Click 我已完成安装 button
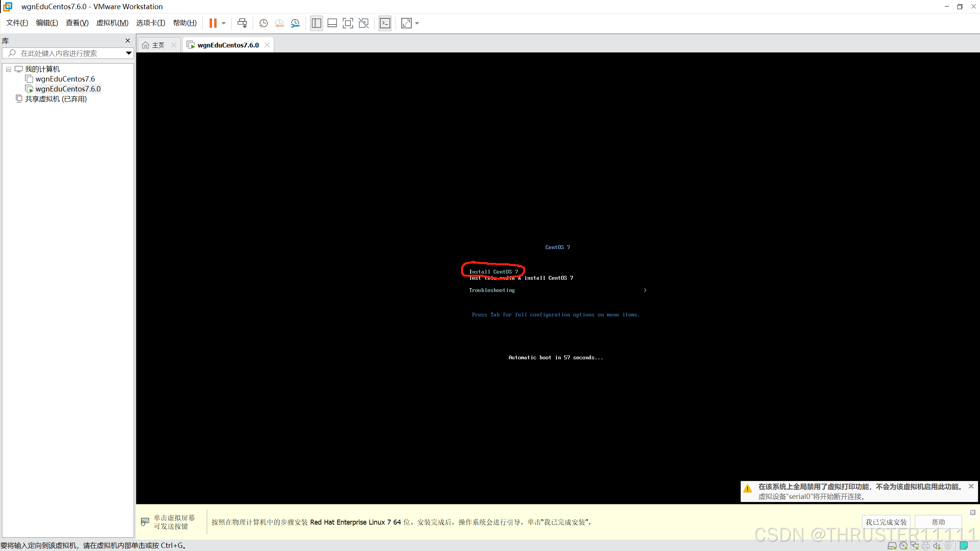Screen dimensions: 980x551 point(886,522)
